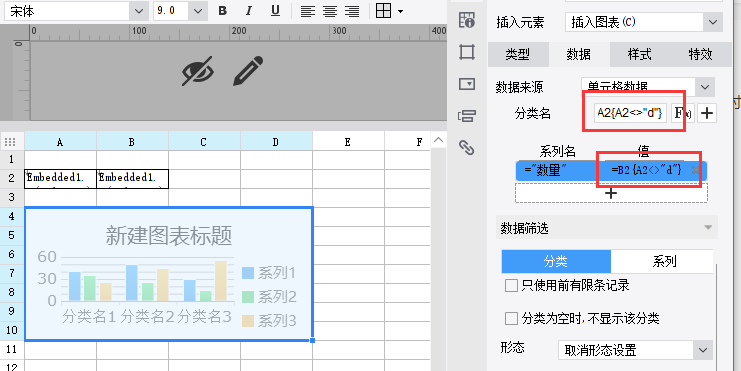
Task: Add a new series row with plus
Action: click(x=611, y=193)
